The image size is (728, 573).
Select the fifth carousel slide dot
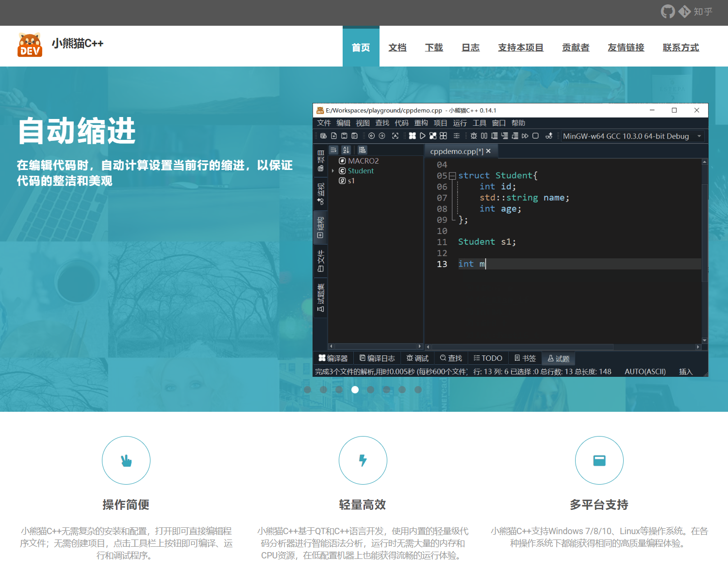(371, 389)
